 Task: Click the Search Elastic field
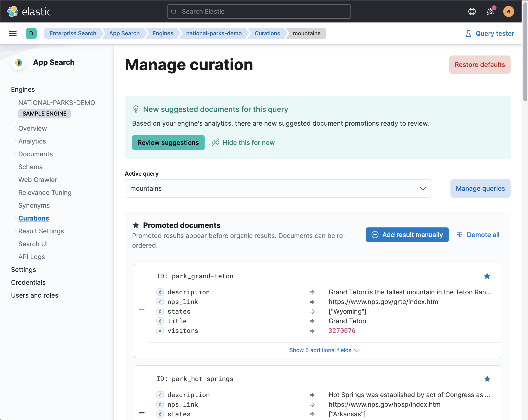[x=259, y=11]
